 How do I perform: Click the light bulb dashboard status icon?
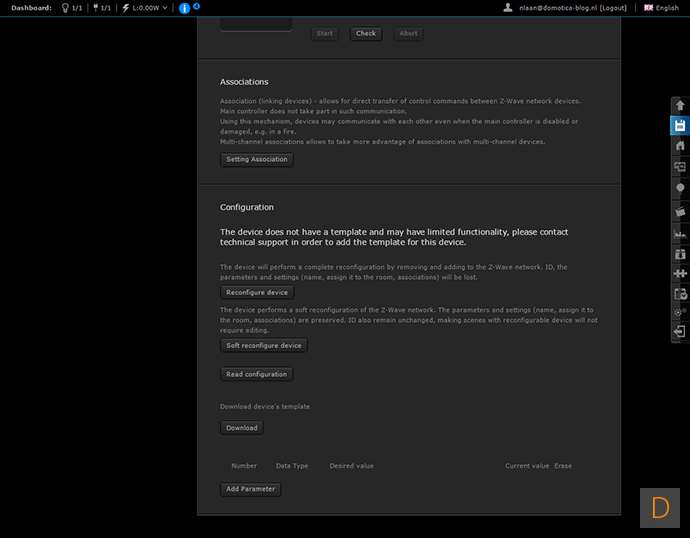[66, 8]
